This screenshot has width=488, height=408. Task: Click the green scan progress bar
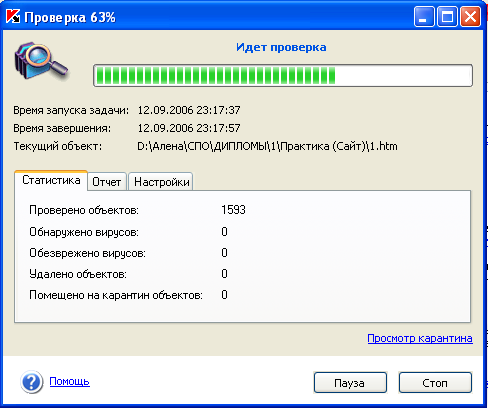pyautogui.click(x=283, y=76)
